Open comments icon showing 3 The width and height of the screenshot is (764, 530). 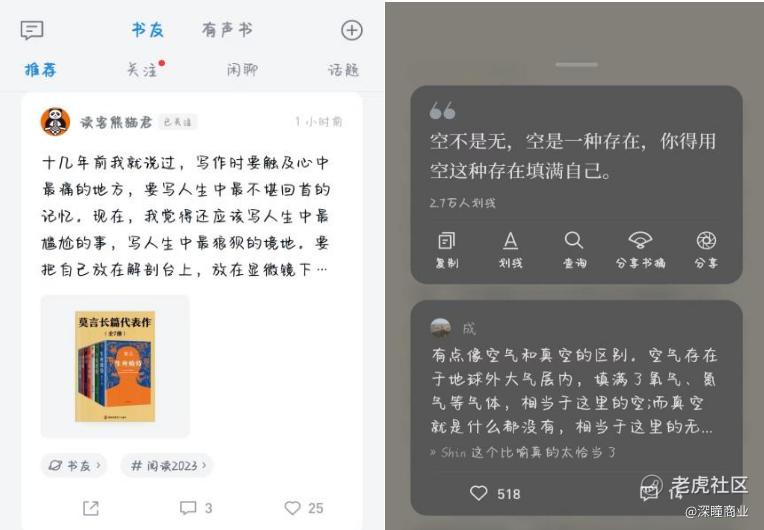point(188,508)
